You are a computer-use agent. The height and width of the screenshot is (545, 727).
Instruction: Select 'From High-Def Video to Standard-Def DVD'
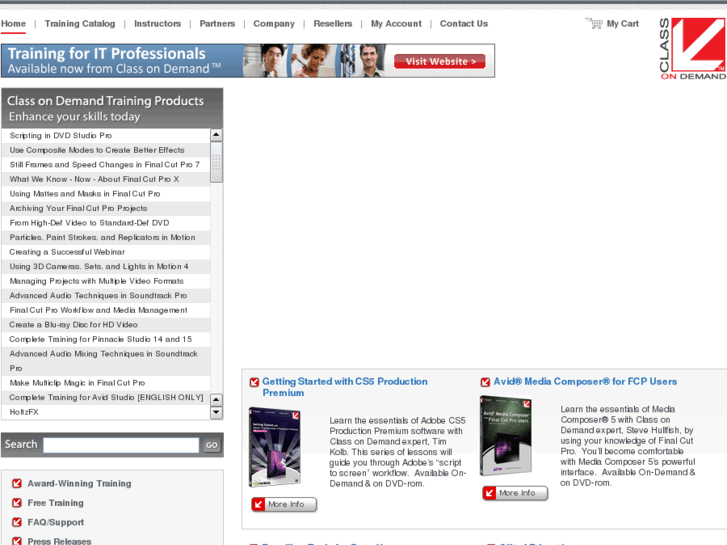pyautogui.click(x=106, y=223)
